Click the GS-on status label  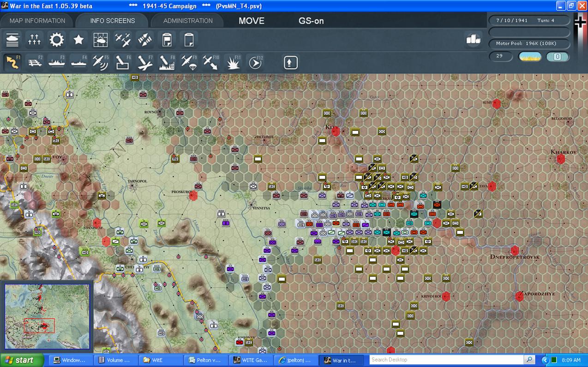pyautogui.click(x=311, y=21)
